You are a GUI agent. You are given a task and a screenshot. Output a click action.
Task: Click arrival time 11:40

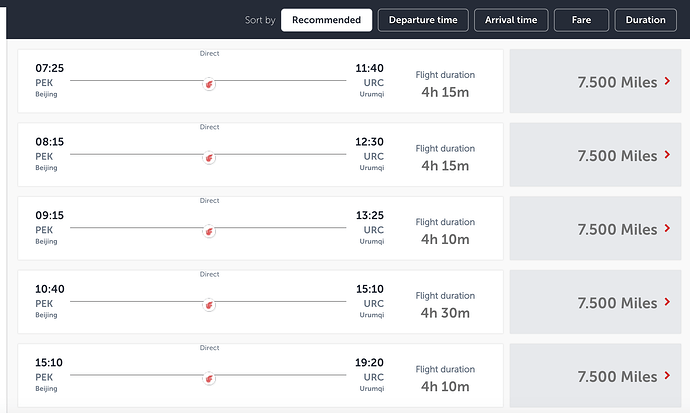pyautogui.click(x=370, y=68)
